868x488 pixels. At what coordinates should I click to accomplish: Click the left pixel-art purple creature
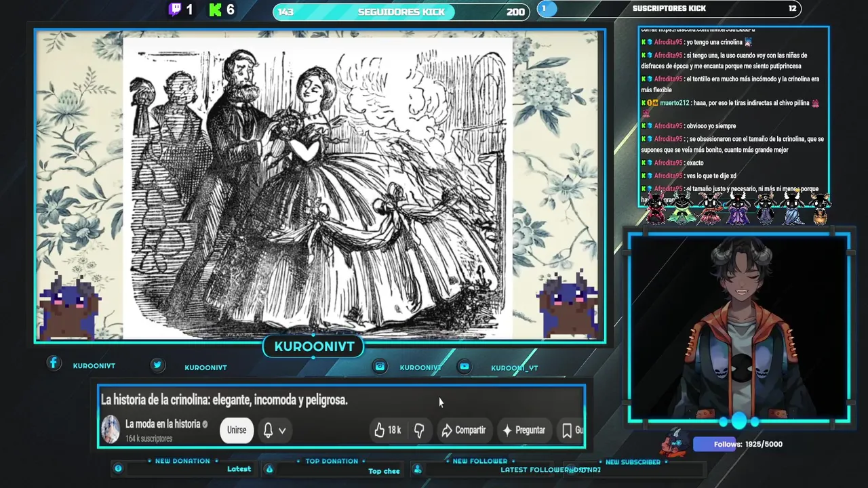pos(69,307)
